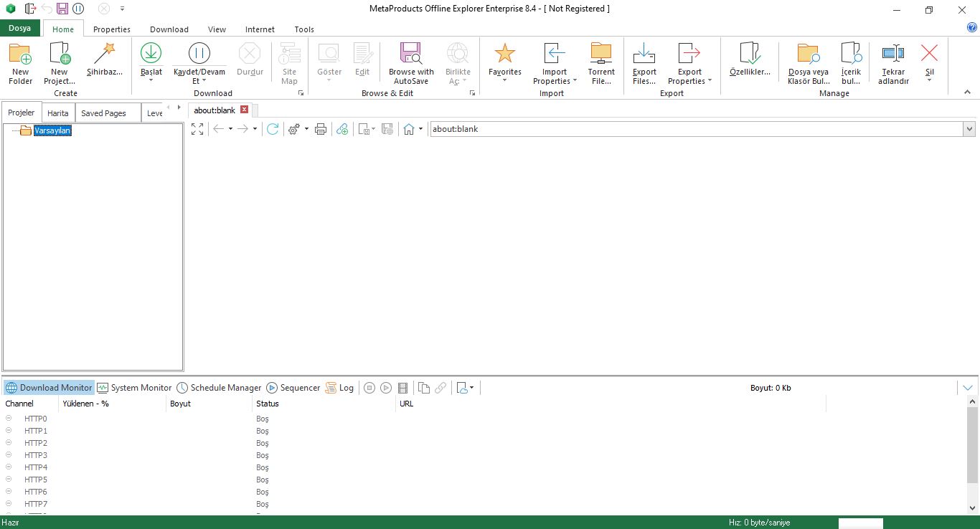Image resolution: width=980 pixels, height=529 pixels.
Task: Open the Dosya menu
Action: point(20,29)
